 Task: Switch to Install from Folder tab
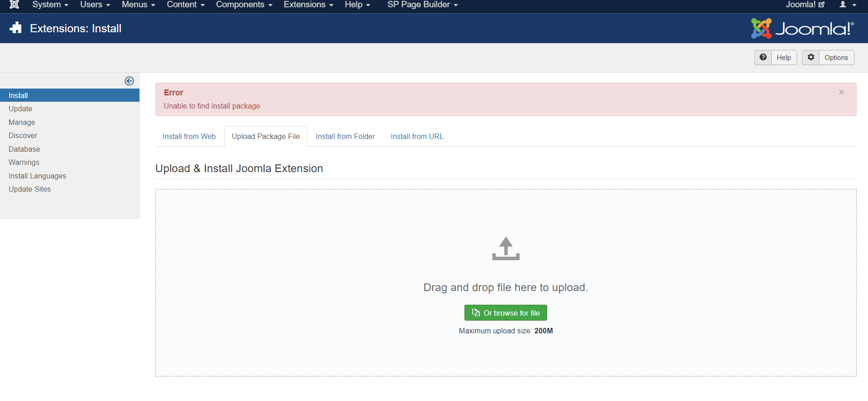point(345,136)
